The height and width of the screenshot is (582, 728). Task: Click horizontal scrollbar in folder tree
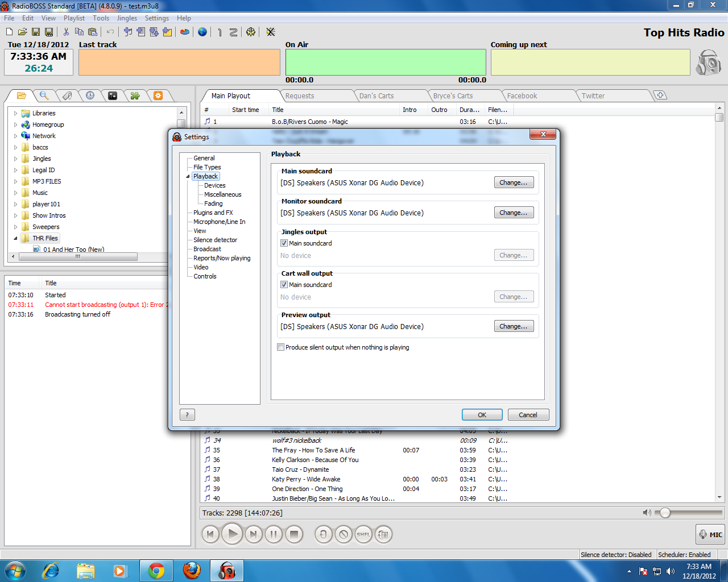click(78, 257)
